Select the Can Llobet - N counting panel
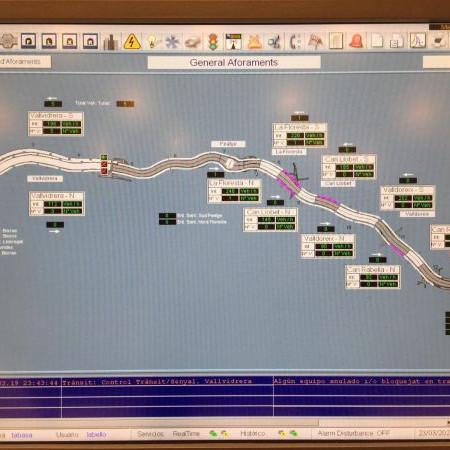Image resolution: width=450 pixels, height=450 pixels. click(x=271, y=220)
